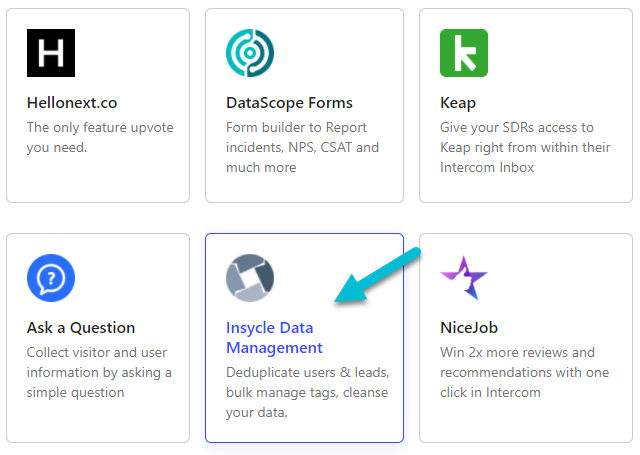Screen dimensions: 640x455
Task: Click the blue Ask a Question icon
Action: 51,277
